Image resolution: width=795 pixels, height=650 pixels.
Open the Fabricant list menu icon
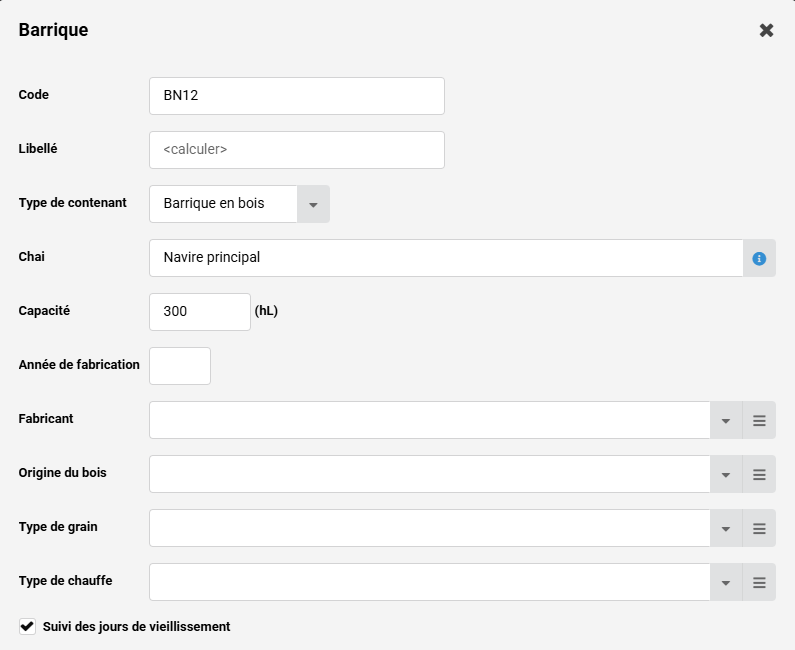[759, 420]
